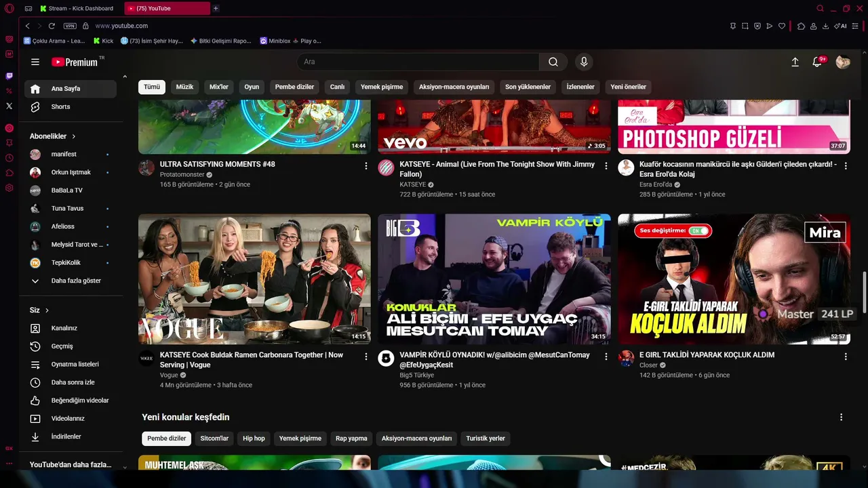Expand Daha fazla göster subscriptions

tap(71, 281)
